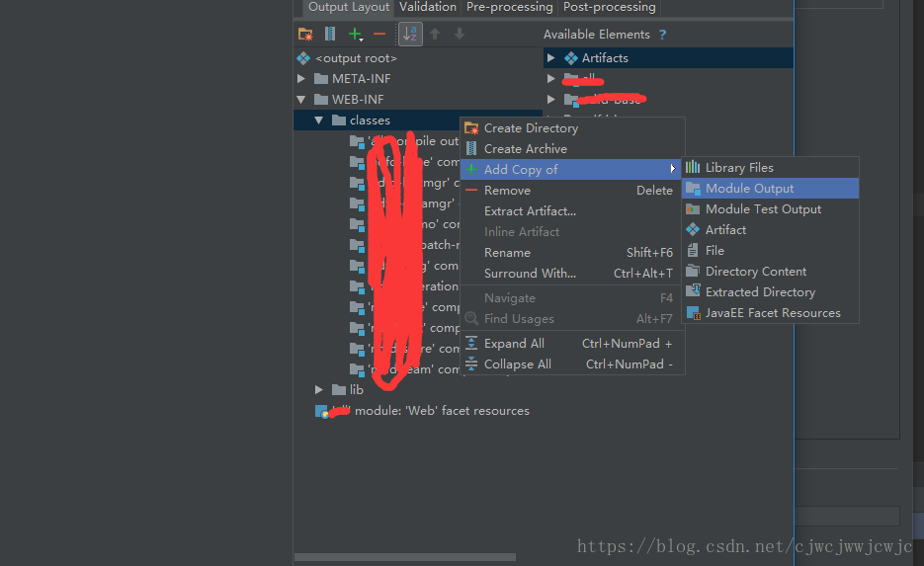Open the Validation tab

(428, 7)
